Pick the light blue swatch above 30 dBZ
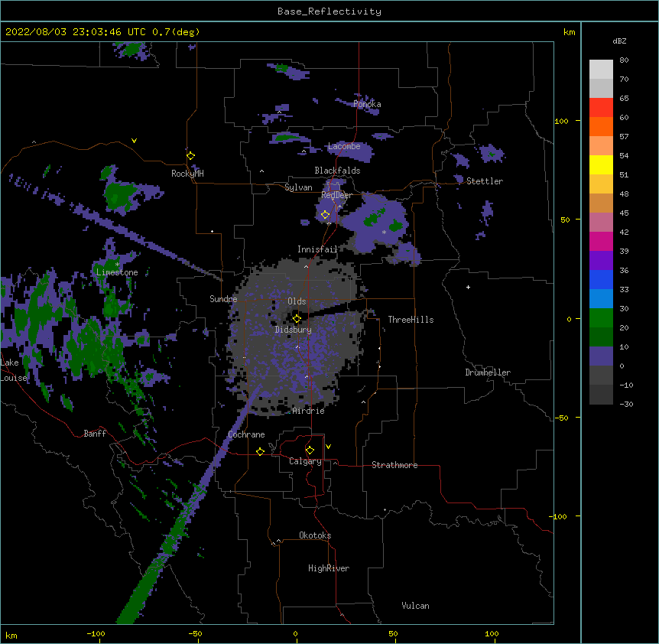Viewport: 659px width, 644px height. coord(601,298)
